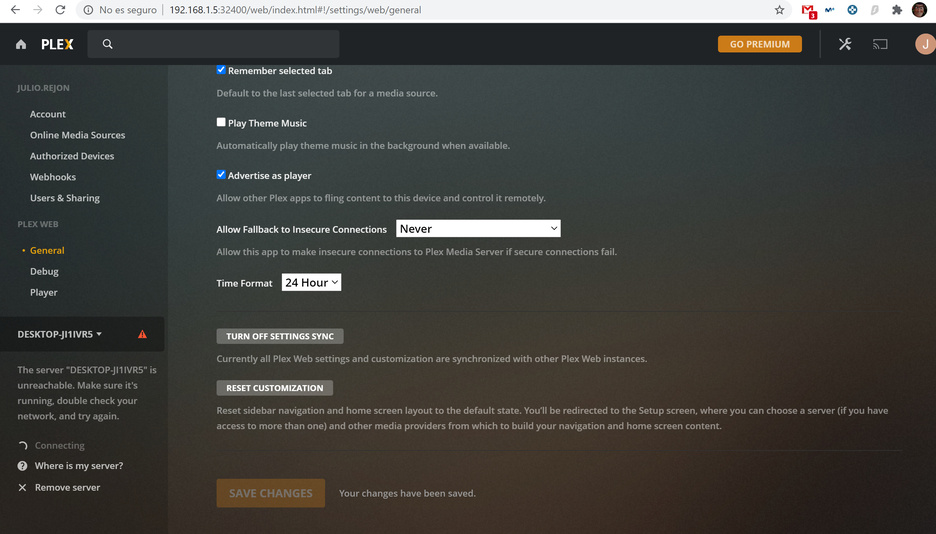Open Account settings
Image resolution: width=936 pixels, height=534 pixels.
point(48,114)
